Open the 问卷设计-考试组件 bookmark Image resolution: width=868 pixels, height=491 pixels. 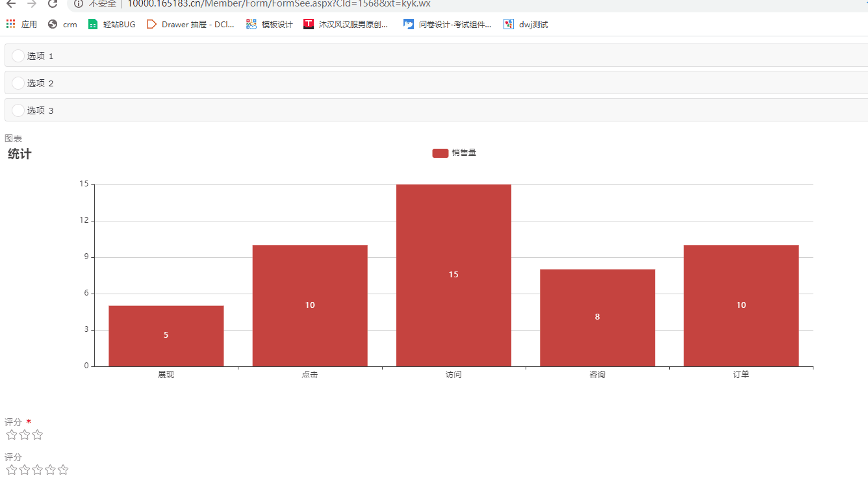click(448, 25)
